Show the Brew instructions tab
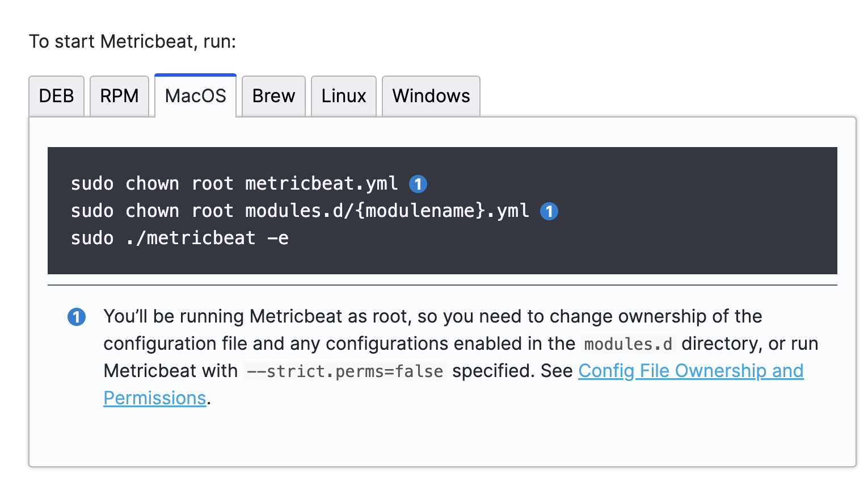Viewport: 868px width, 477px height. pyautogui.click(x=273, y=96)
